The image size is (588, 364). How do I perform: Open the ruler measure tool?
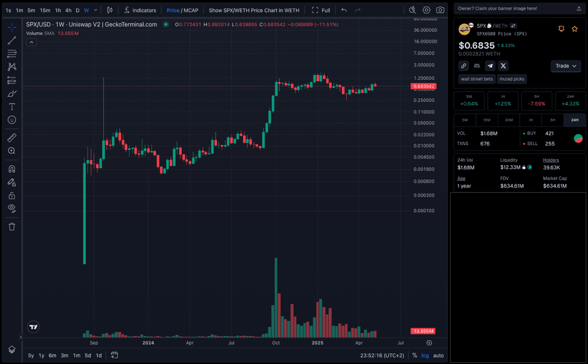tap(12, 138)
